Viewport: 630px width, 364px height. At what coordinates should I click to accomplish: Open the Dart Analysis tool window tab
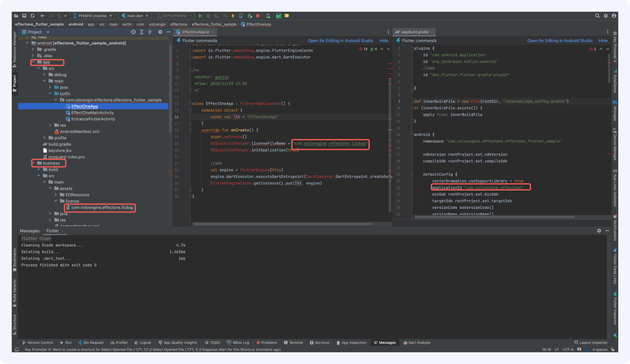tap(417, 343)
